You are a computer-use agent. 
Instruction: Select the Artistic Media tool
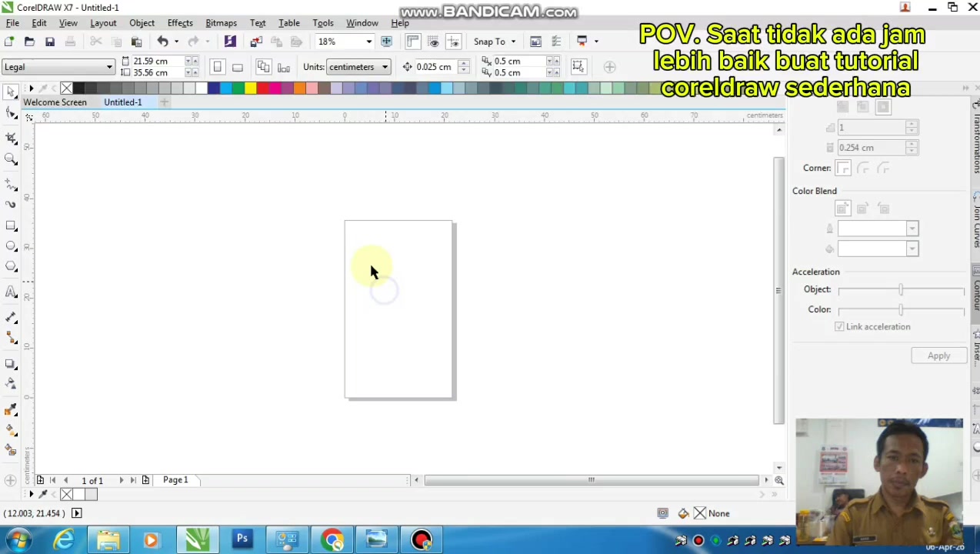point(11,205)
